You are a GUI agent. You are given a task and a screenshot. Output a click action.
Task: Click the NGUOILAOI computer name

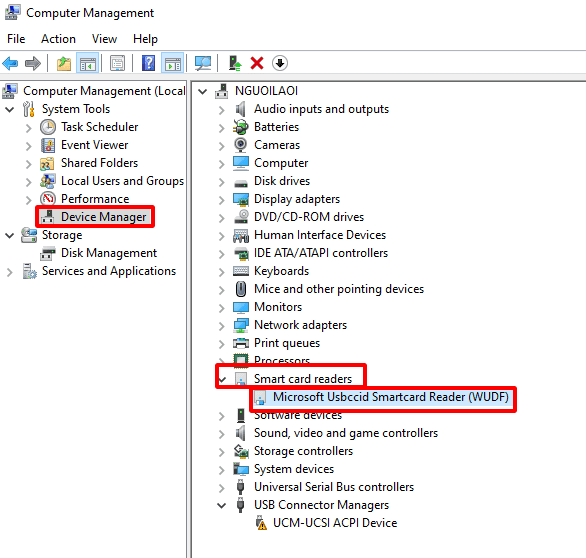point(266,91)
